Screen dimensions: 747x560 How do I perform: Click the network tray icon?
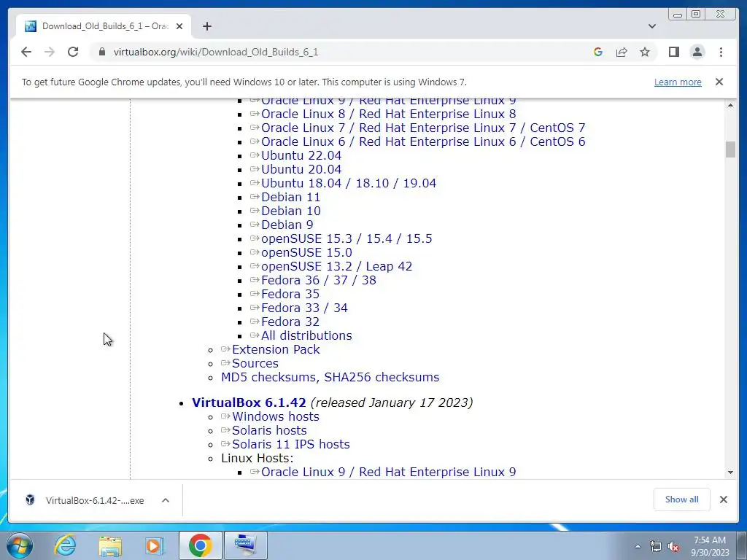click(656, 546)
